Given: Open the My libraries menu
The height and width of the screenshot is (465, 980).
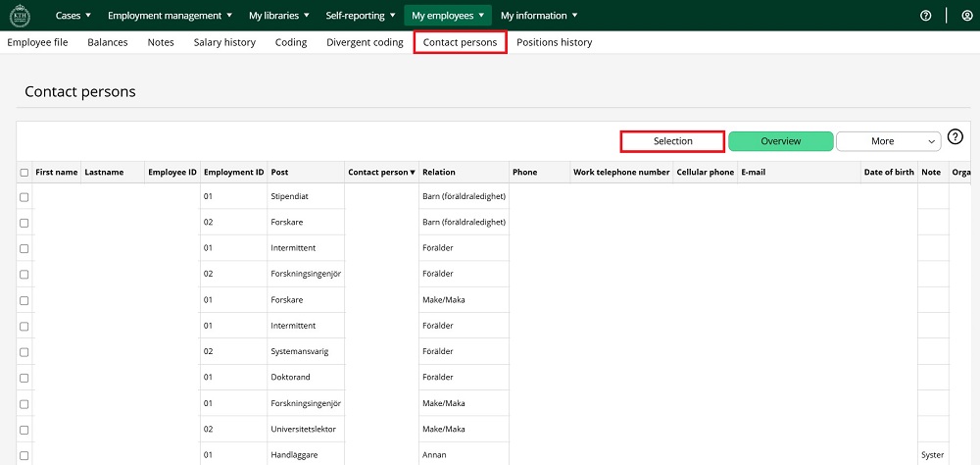Looking at the screenshot, I should click(x=279, y=16).
